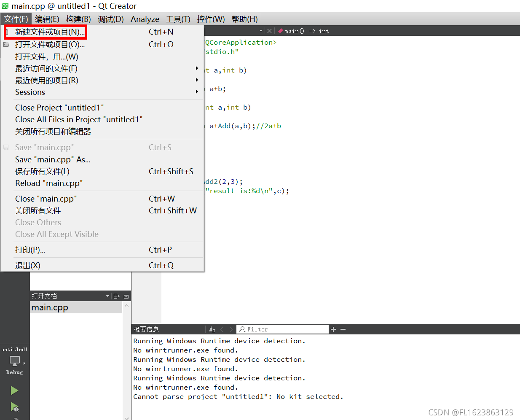The height and width of the screenshot is (420, 520).
Task: Click the folder icon beside 打开文件或项目
Action: coord(6,44)
